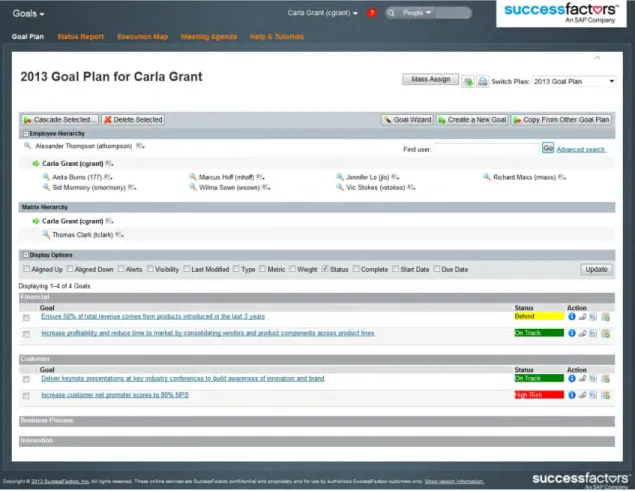This screenshot has width=635, height=492.
Task: Switch to the Goal Plan tab
Action: click(28, 37)
